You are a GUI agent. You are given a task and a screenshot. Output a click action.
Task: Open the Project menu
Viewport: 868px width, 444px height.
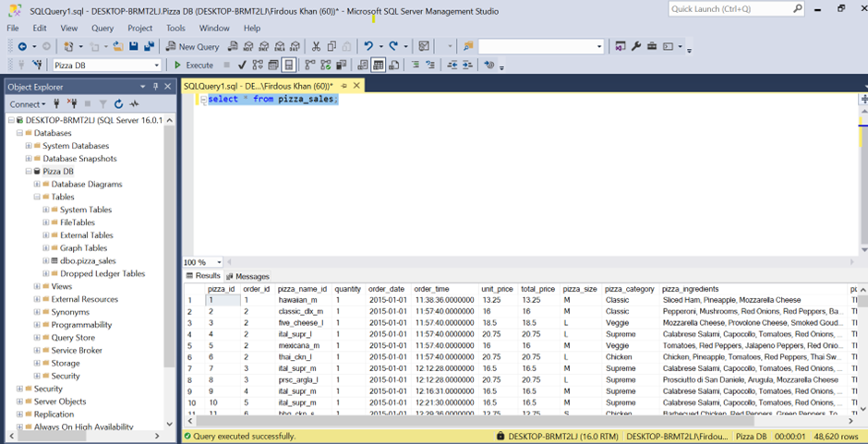click(140, 28)
